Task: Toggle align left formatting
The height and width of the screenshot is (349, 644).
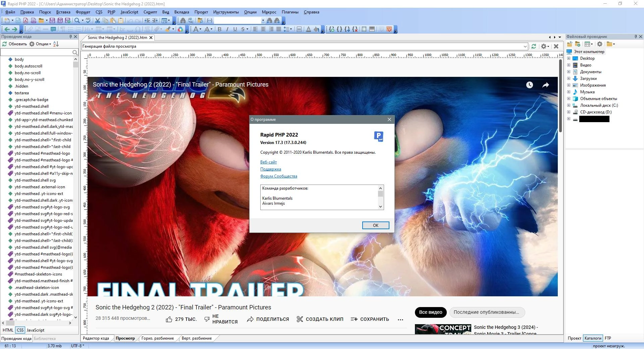Action: point(255,29)
